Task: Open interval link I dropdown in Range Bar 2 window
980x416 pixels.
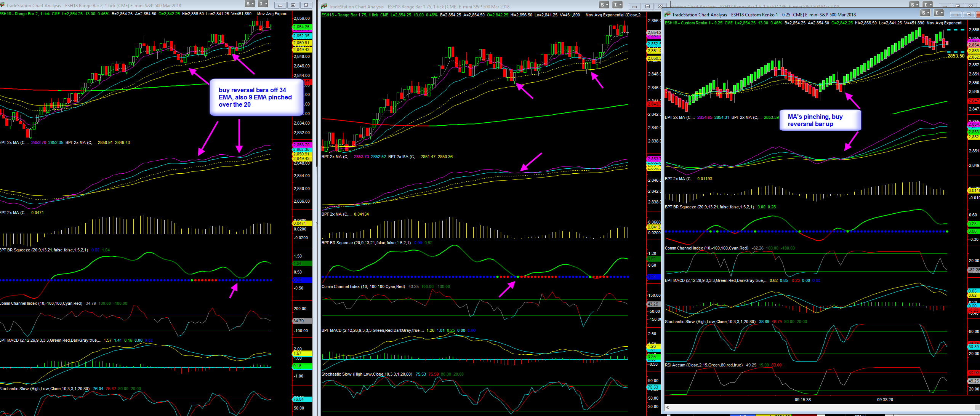Action: tap(263, 4)
